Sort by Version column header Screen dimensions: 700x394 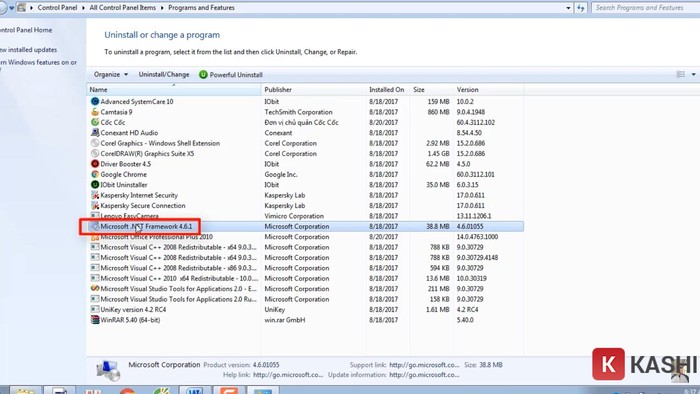(x=488, y=90)
